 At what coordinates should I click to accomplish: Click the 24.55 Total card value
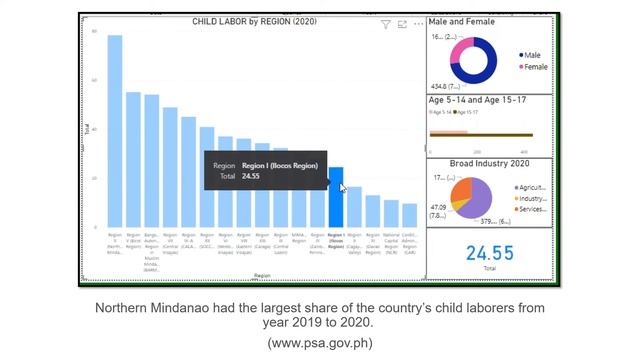click(x=490, y=253)
